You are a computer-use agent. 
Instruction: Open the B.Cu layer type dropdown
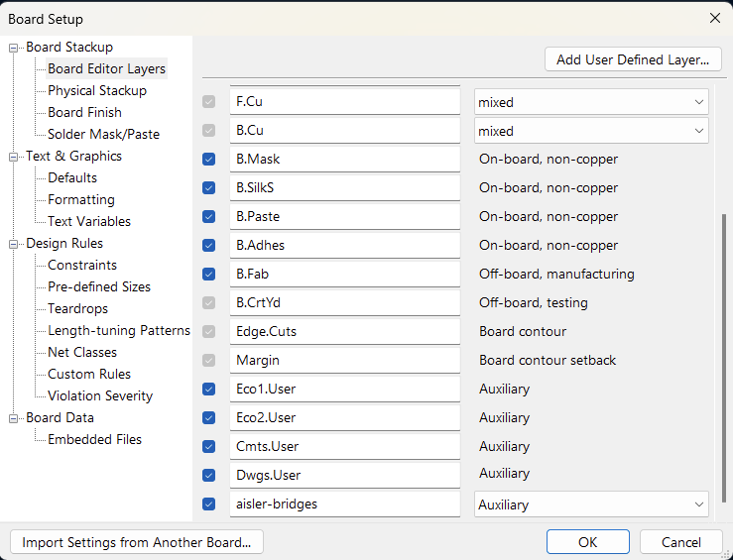tap(591, 131)
